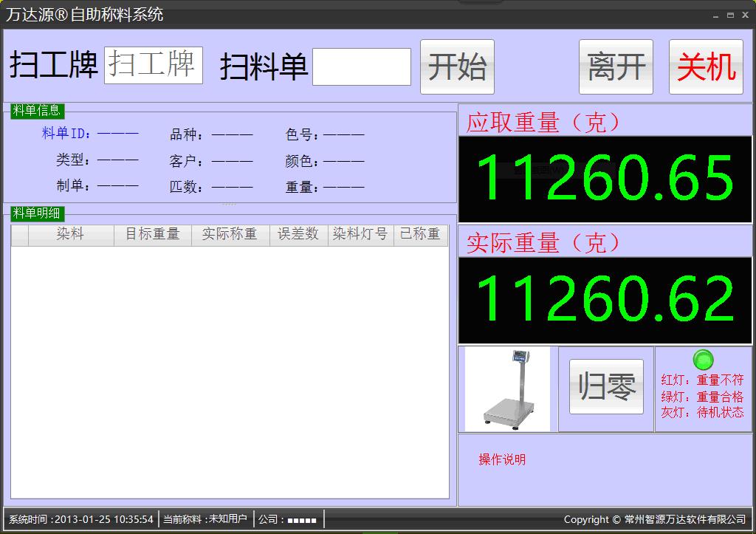
Task: Click the 系统时间 status bar item
Action: [81, 519]
